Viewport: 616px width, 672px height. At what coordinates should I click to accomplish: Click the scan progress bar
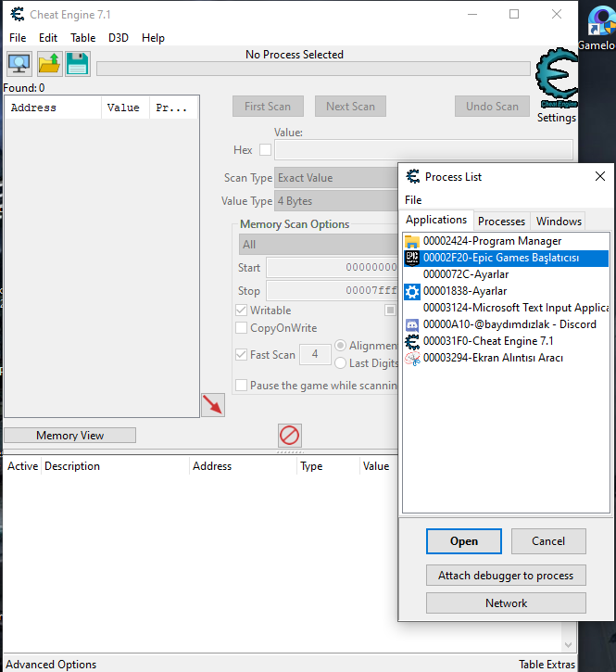tap(313, 69)
